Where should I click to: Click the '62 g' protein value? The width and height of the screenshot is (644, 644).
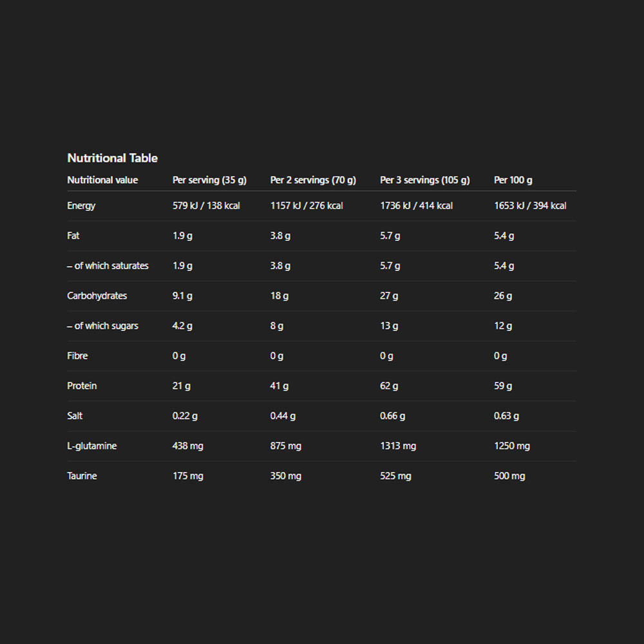[x=389, y=386]
